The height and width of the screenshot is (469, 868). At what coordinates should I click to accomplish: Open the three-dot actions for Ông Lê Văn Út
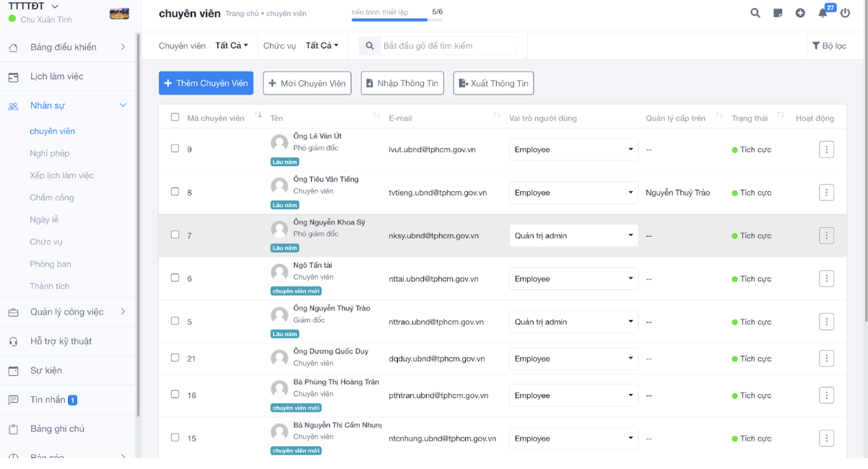click(827, 149)
